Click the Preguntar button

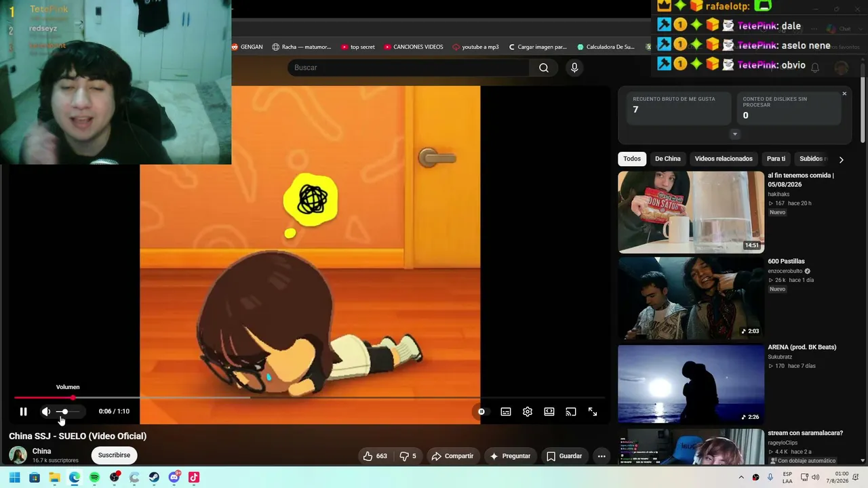510,456
